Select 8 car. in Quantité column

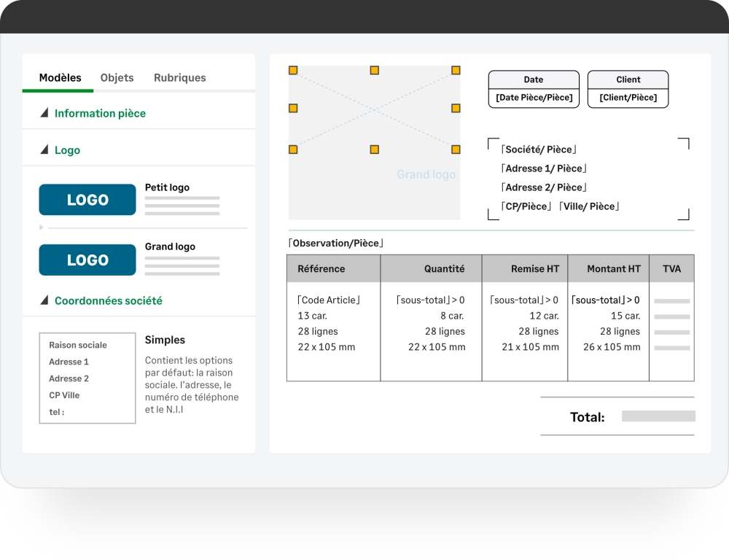point(453,316)
